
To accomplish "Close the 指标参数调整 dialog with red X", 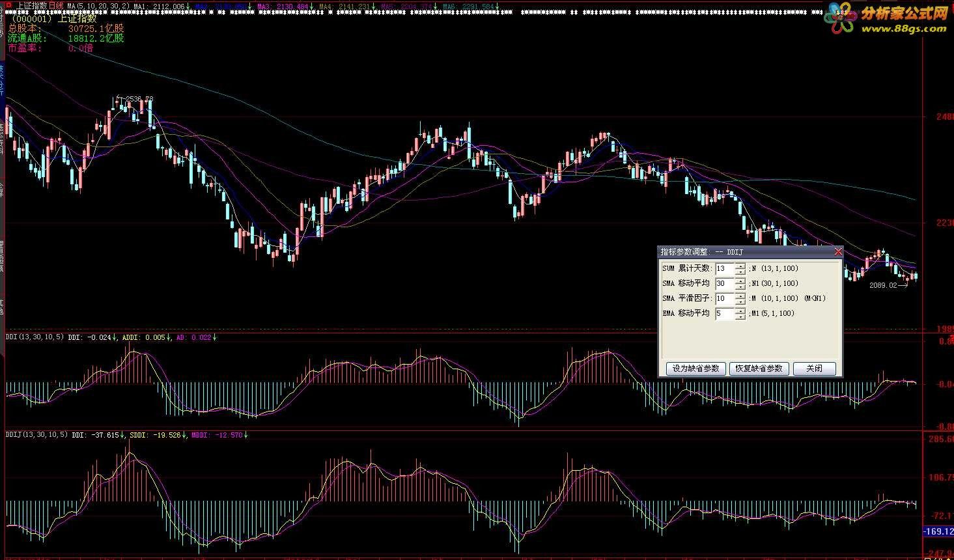I will click(838, 251).
